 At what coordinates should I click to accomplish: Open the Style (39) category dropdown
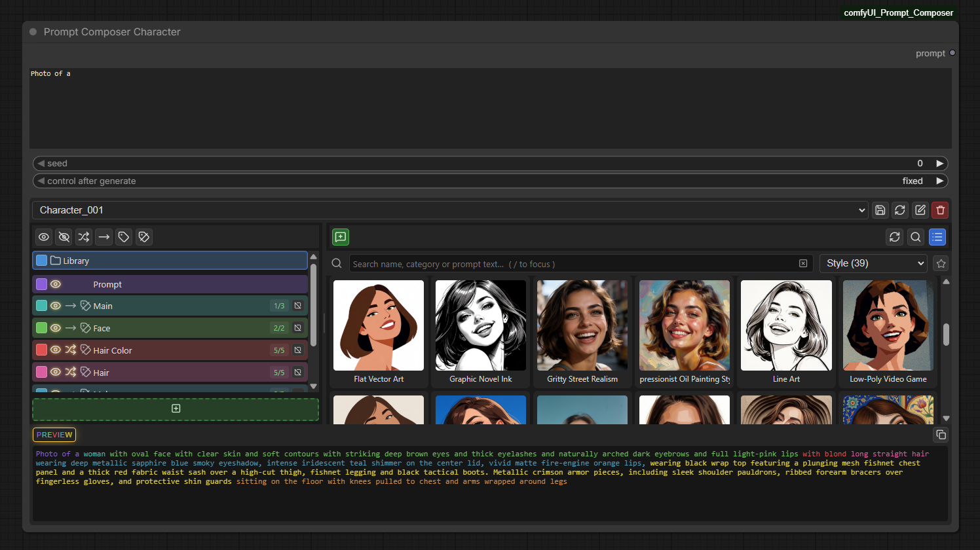[874, 263]
